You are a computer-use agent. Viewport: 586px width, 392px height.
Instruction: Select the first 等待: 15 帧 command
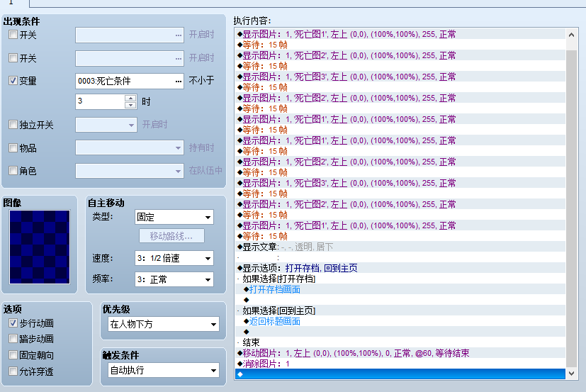[x=400, y=45]
